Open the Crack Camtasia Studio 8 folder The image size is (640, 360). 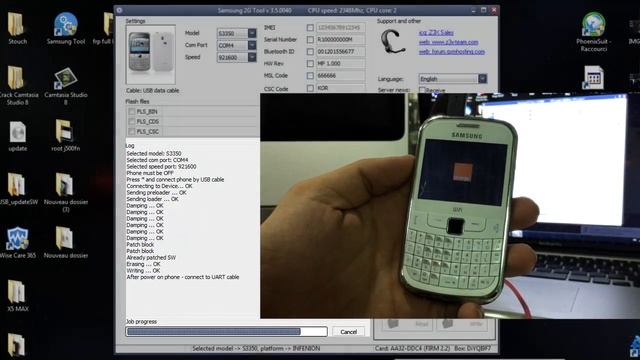(17, 85)
